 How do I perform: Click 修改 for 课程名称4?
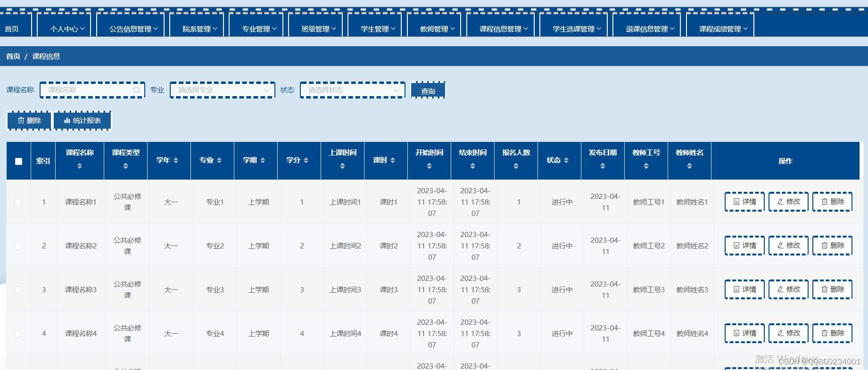788,333
